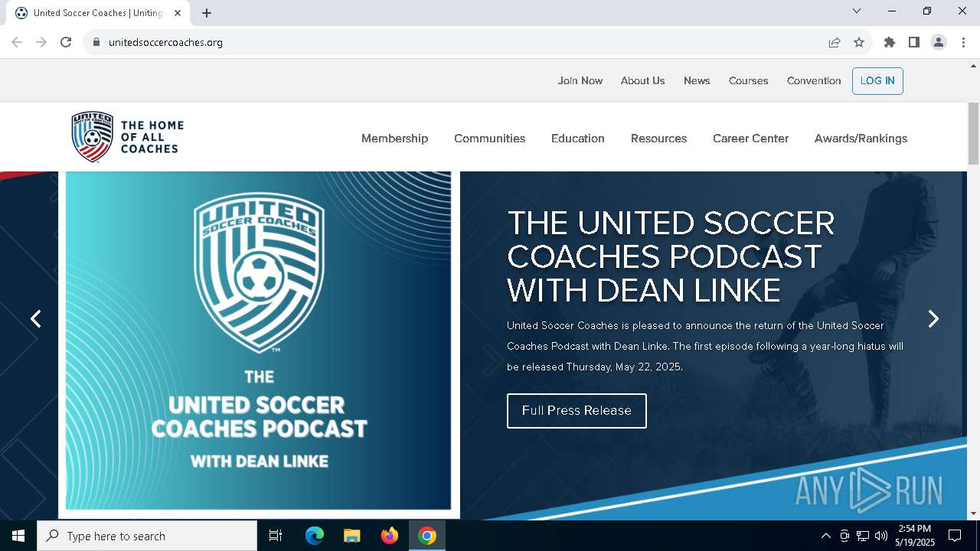Open the About Us link
Viewport: 980px width, 551px height.
click(x=642, y=80)
